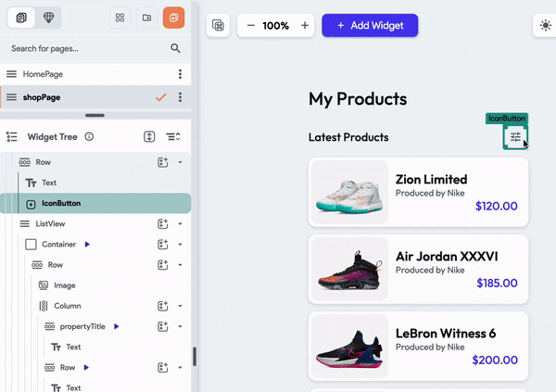Click the canvas selection tool icon

click(x=218, y=26)
